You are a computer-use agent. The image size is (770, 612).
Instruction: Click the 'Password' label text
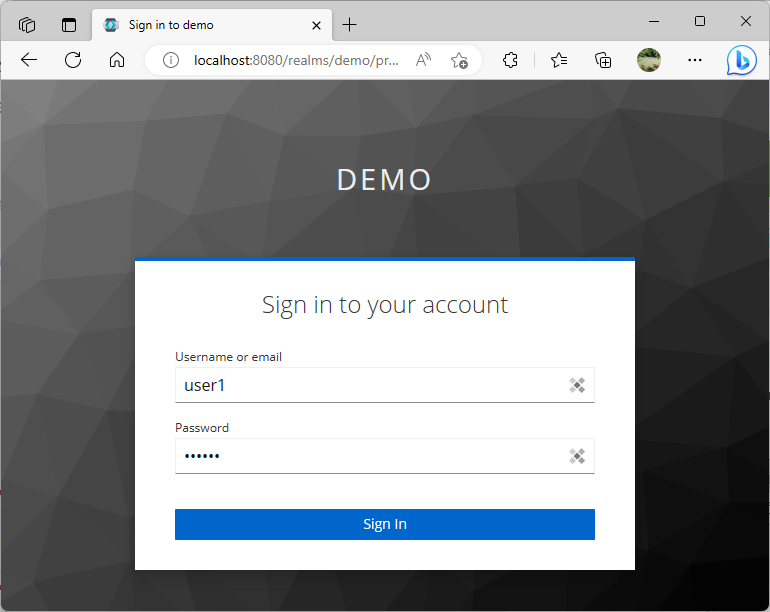pyautogui.click(x=202, y=428)
